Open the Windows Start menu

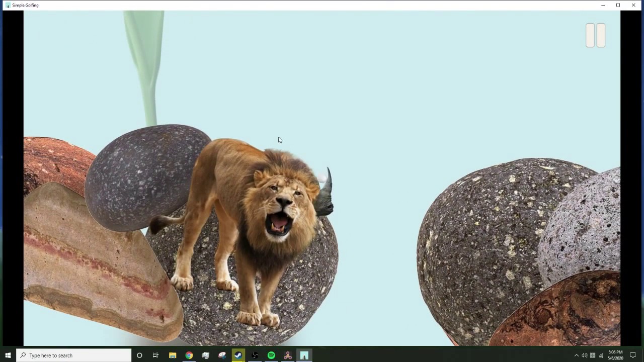click(x=8, y=355)
